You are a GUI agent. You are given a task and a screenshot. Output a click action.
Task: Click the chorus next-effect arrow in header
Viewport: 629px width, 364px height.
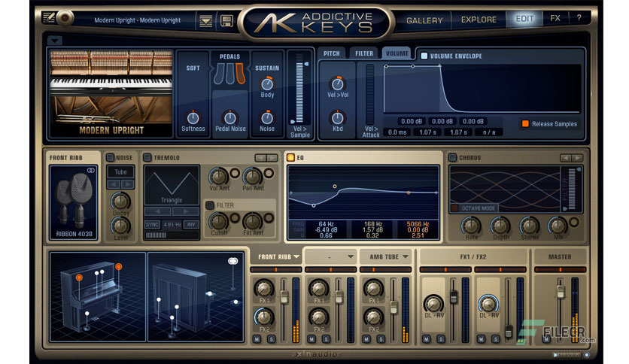[577, 158]
